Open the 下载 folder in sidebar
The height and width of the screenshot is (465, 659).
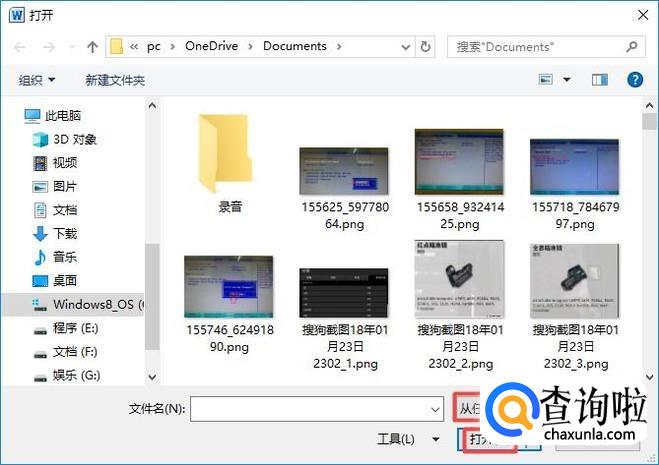(x=65, y=233)
